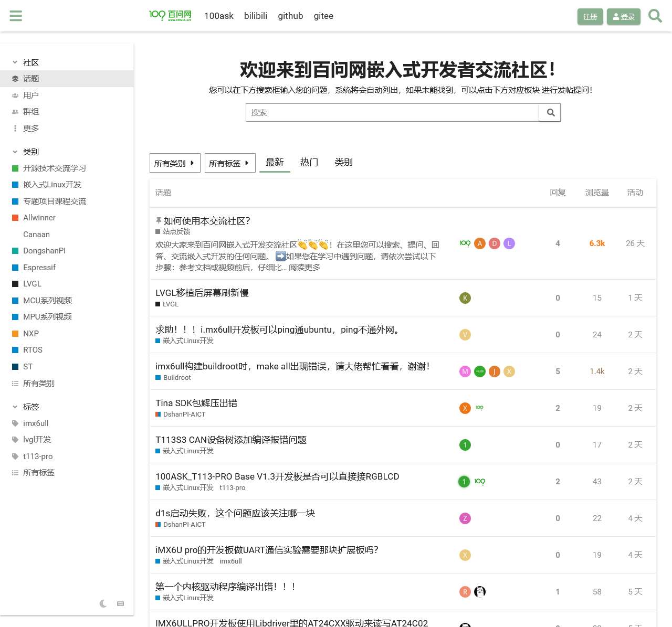The image size is (672, 627).
Task: Collapse the 类别 sidebar section
Action: point(15,152)
